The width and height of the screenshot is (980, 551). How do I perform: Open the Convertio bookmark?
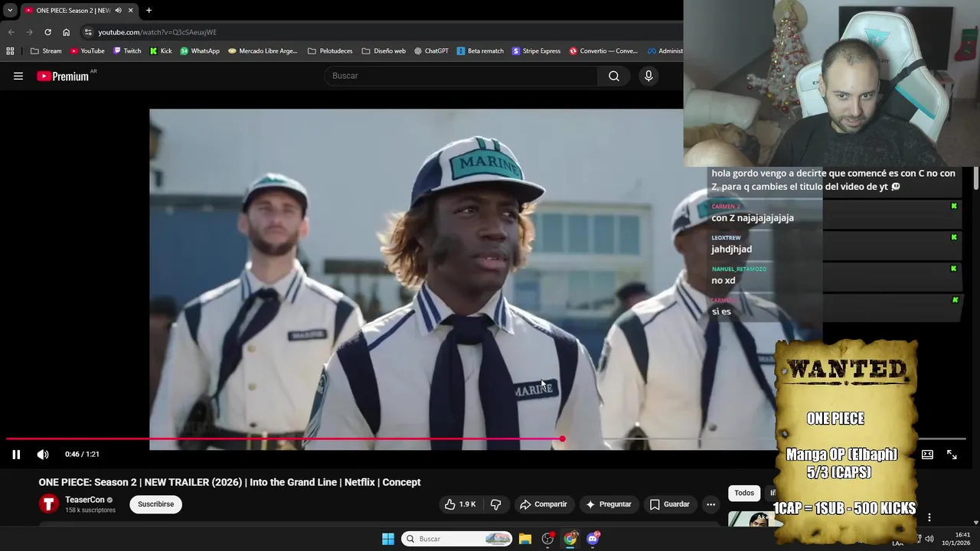coord(603,51)
